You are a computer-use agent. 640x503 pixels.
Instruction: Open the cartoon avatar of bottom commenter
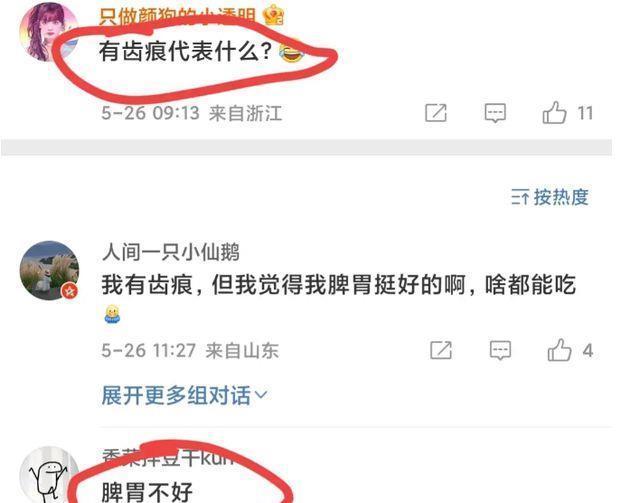point(48,476)
